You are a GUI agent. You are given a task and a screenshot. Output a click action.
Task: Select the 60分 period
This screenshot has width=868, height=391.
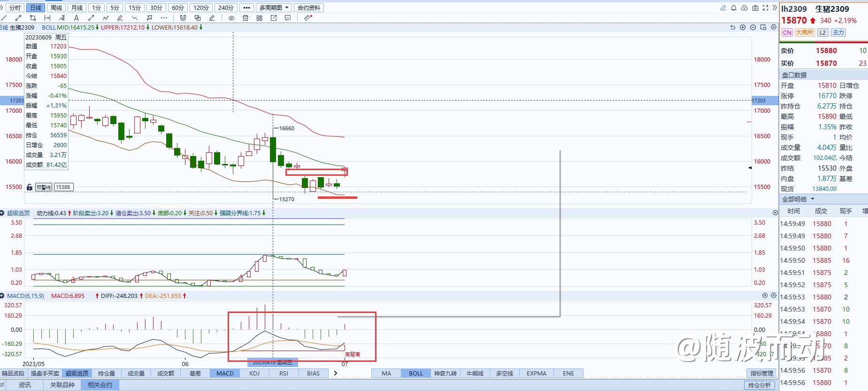178,8
